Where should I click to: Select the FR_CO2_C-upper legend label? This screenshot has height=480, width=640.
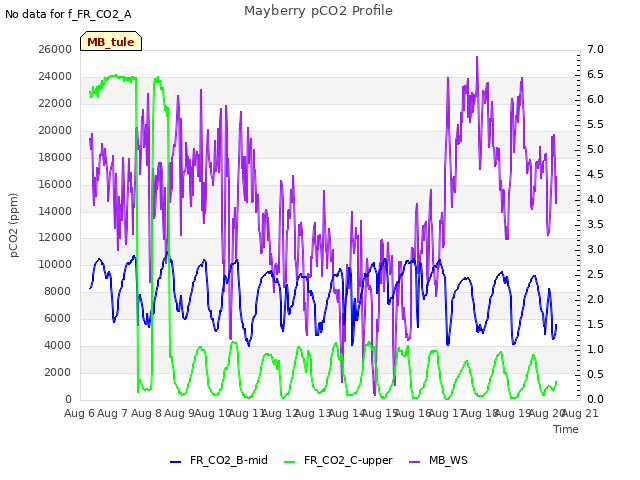(348, 460)
